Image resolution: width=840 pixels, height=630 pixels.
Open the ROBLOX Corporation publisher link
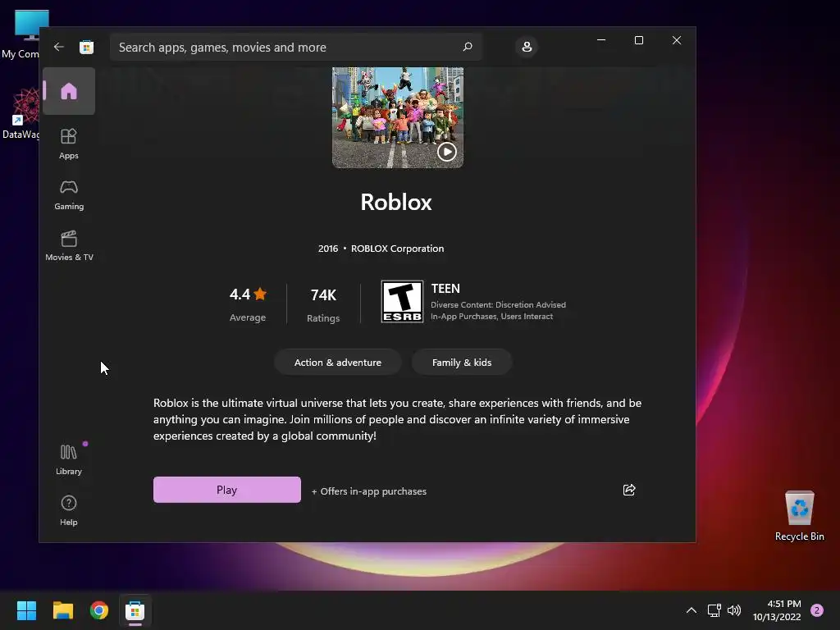[398, 249]
